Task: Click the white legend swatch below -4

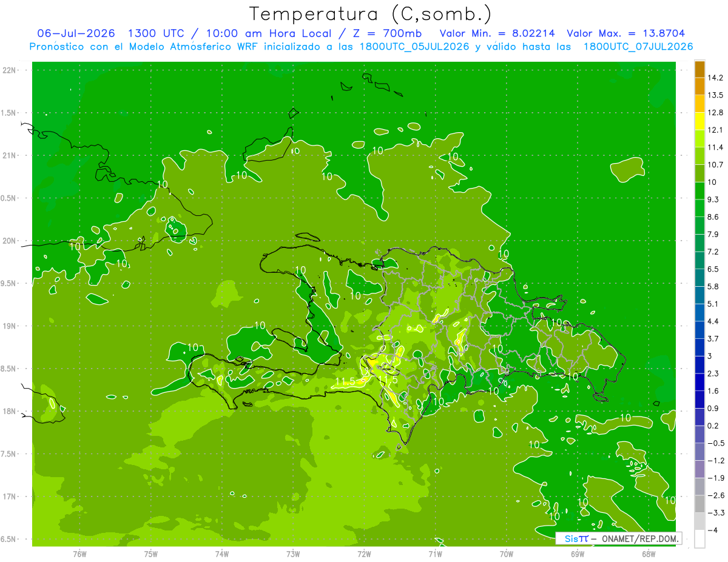Action: pos(699,539)
